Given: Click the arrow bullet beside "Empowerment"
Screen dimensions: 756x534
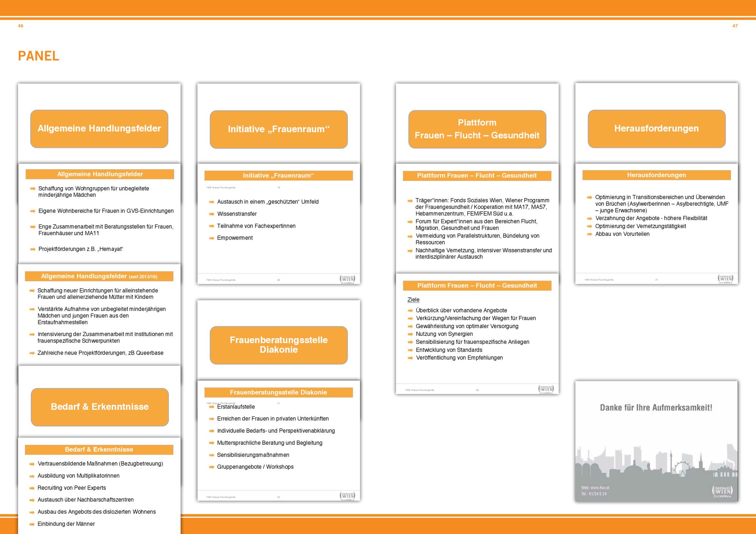Looking at the screenshot, I should tap(212, 238).
